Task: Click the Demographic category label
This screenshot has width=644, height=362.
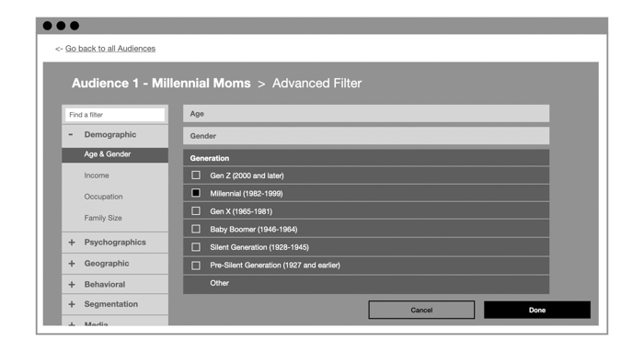Action: pos(110,134)
